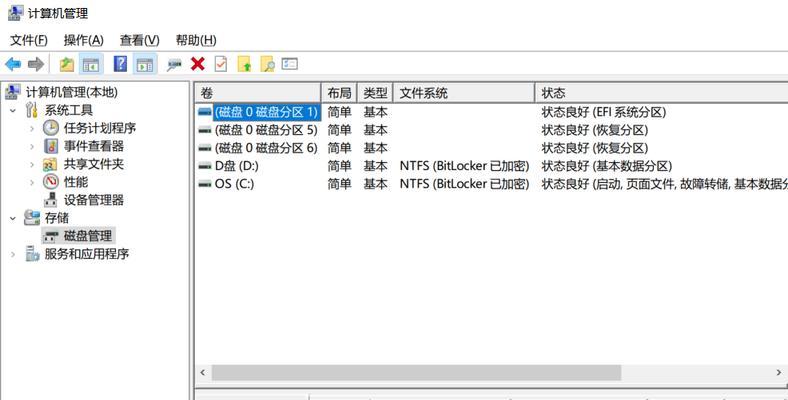Click the Computer Management title bar icon

[x=15, y=13]
